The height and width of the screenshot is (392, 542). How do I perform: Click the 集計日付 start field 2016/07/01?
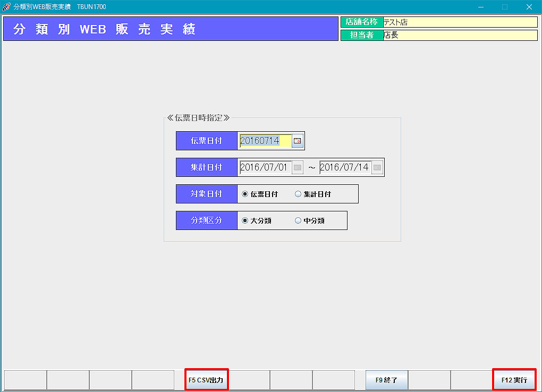266,167
